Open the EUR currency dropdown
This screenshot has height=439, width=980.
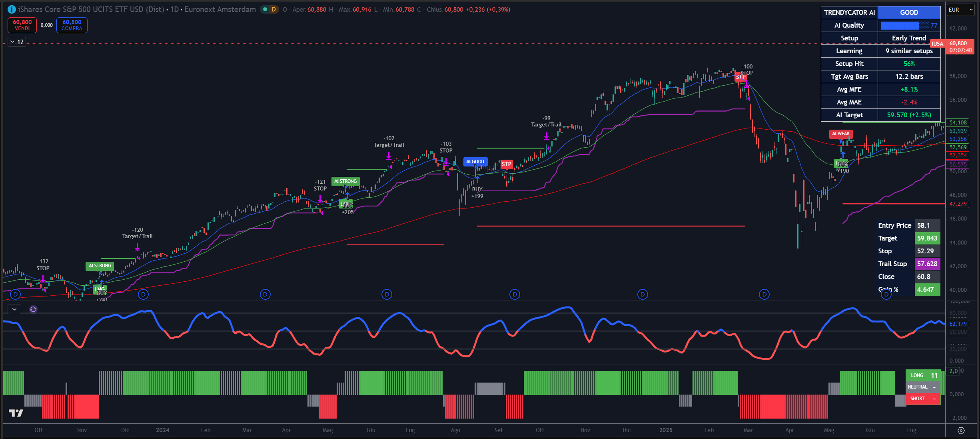tap(960, 10)
